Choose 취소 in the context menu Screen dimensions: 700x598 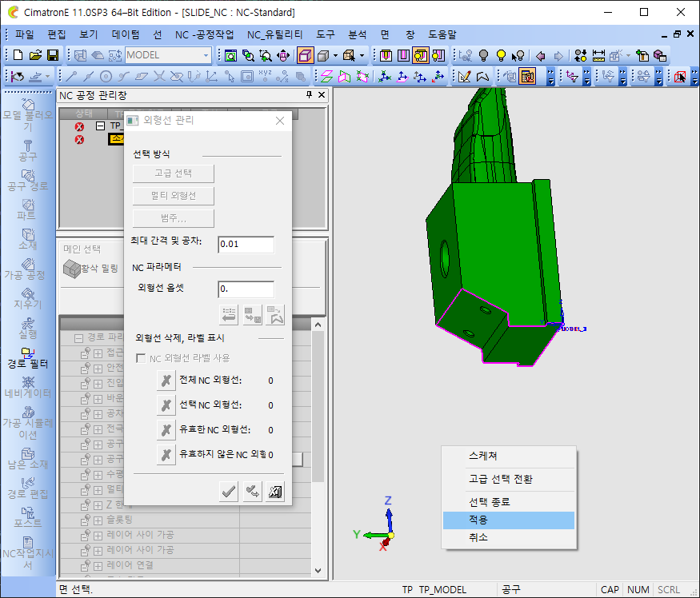tap(509, 538)
